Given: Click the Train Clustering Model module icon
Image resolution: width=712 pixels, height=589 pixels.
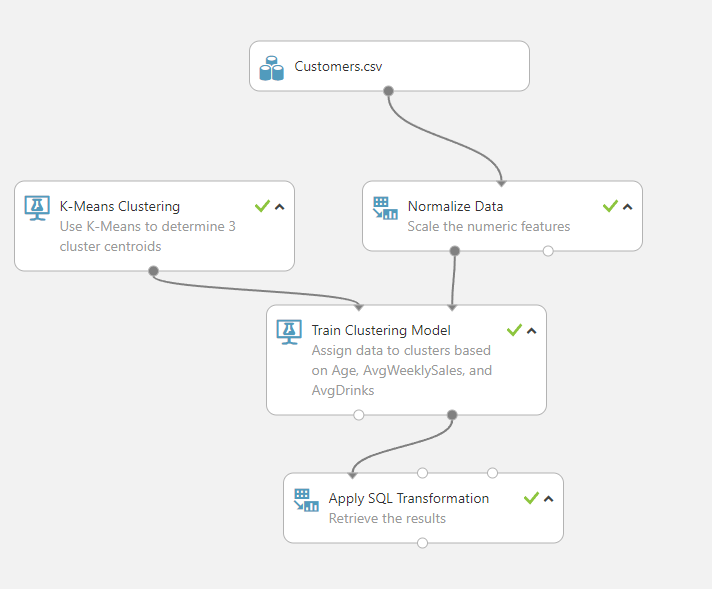Looking at the screenshot, I should click(289, 332).
